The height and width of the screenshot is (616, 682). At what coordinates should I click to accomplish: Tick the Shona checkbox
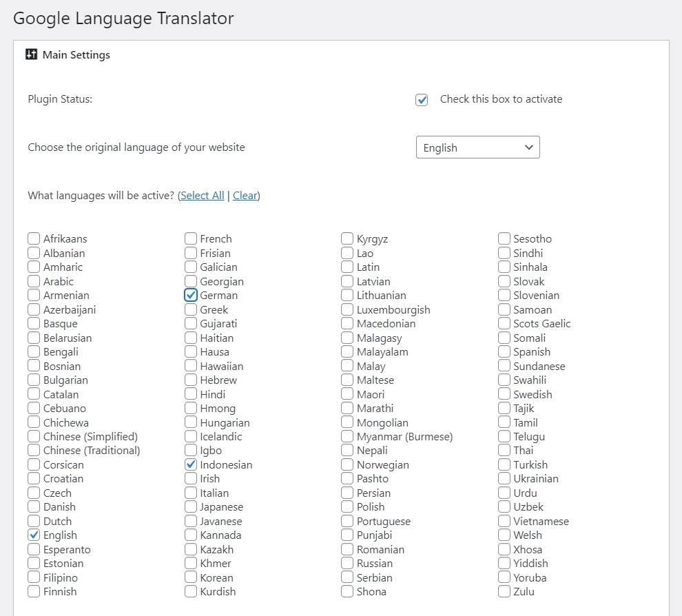coord(347,592)
